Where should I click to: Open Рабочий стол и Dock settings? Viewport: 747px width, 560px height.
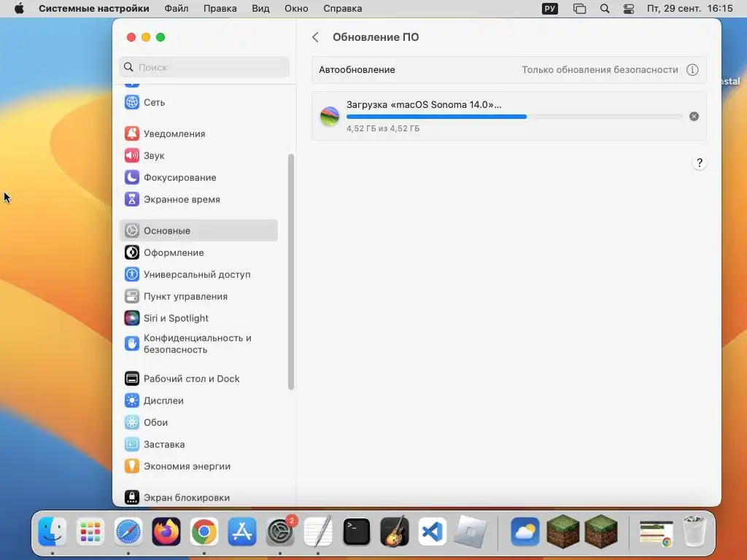point(198,378)
